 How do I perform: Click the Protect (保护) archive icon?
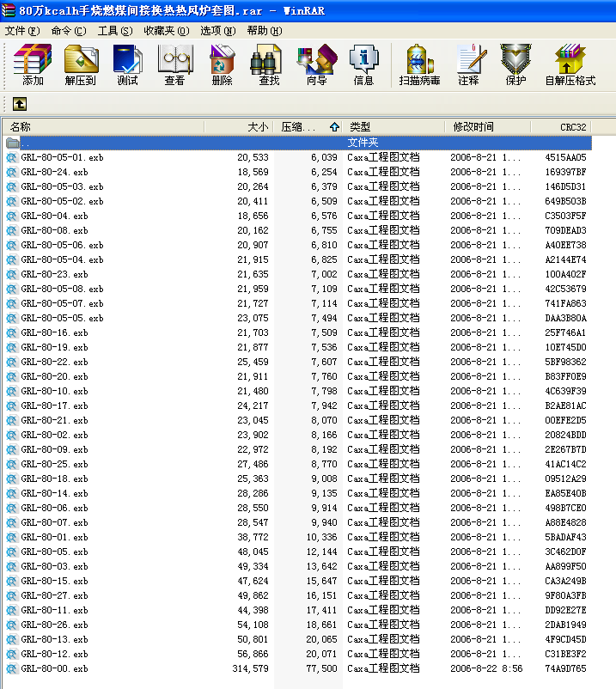point(515,65)
